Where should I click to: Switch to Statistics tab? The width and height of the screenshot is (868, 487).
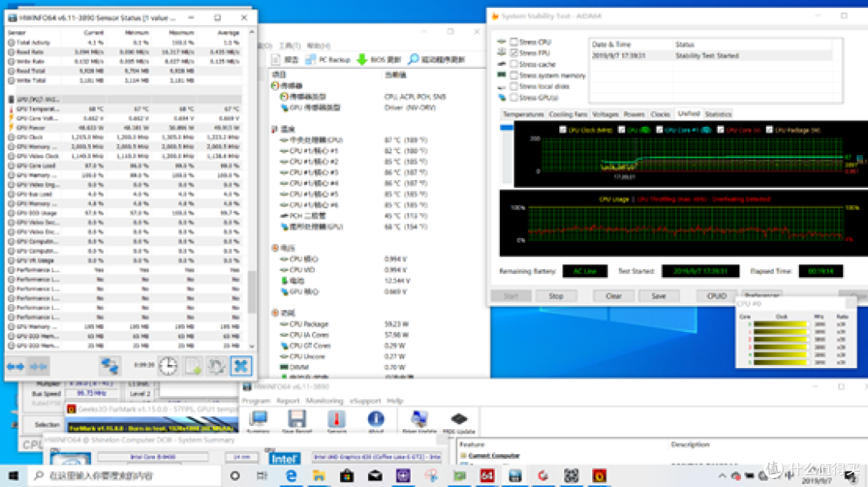[x=718, y=114]
